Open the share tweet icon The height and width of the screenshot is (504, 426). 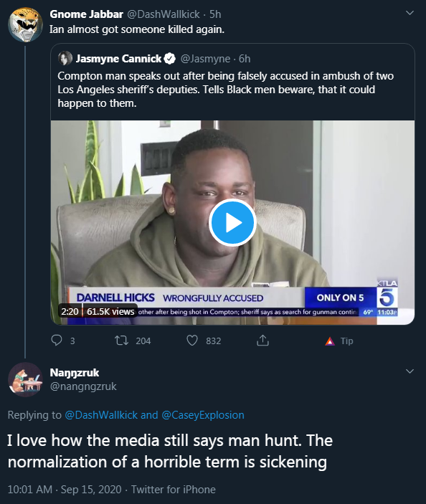click(x=262, y=340)
